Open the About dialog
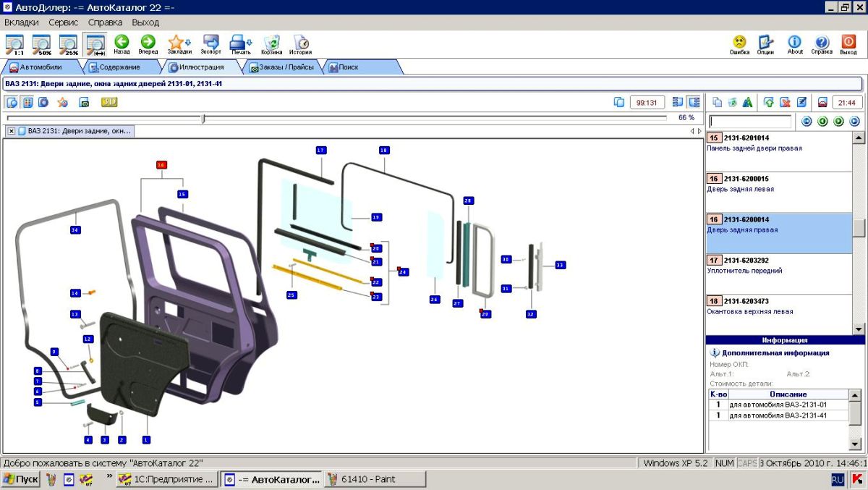This screenshot has height=490, width=868. (x=795, y=44)
